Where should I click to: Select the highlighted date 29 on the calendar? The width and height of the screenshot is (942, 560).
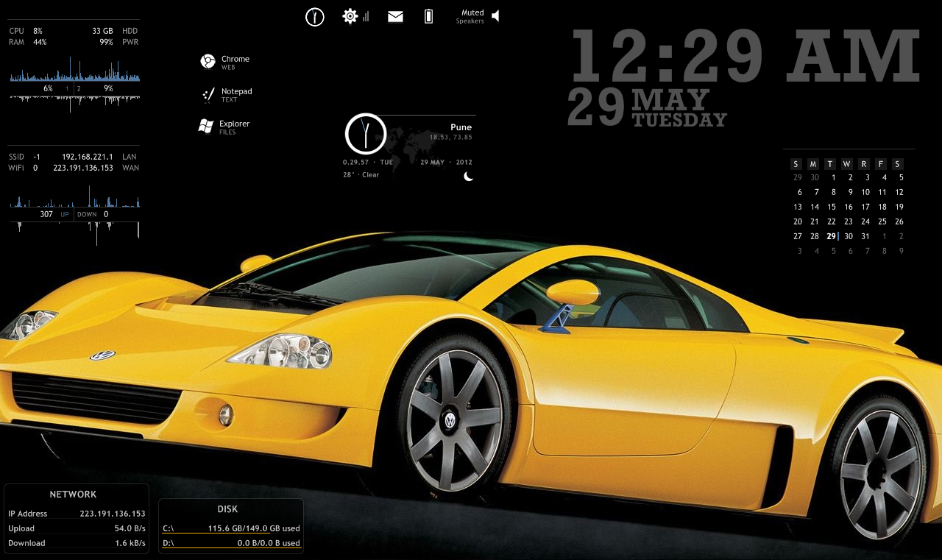831,235
